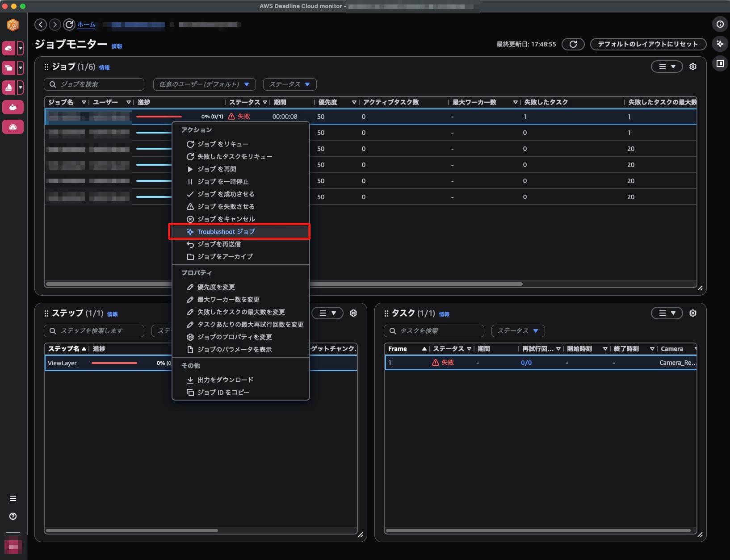This screenshot has width=730, height=560.
Task: Open the ステータス filter dropdown in Jobs panel
Action: click(x=289, y=84)
